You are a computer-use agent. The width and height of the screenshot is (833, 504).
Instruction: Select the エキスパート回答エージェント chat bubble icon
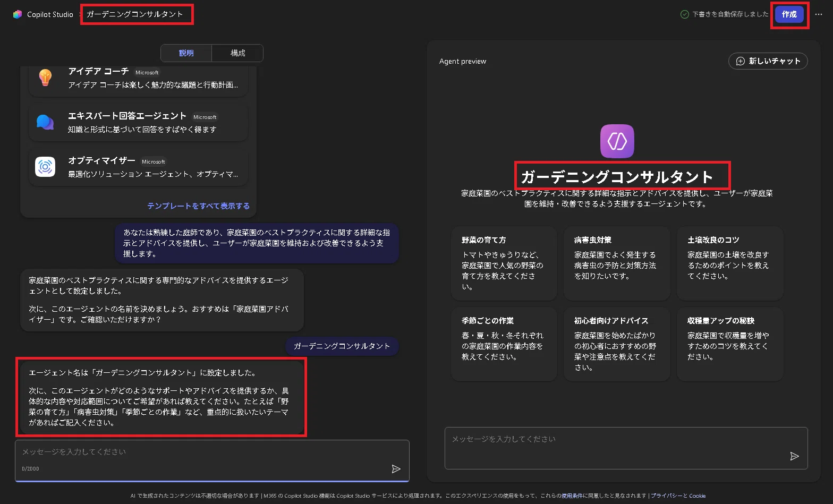coord(45,122)
